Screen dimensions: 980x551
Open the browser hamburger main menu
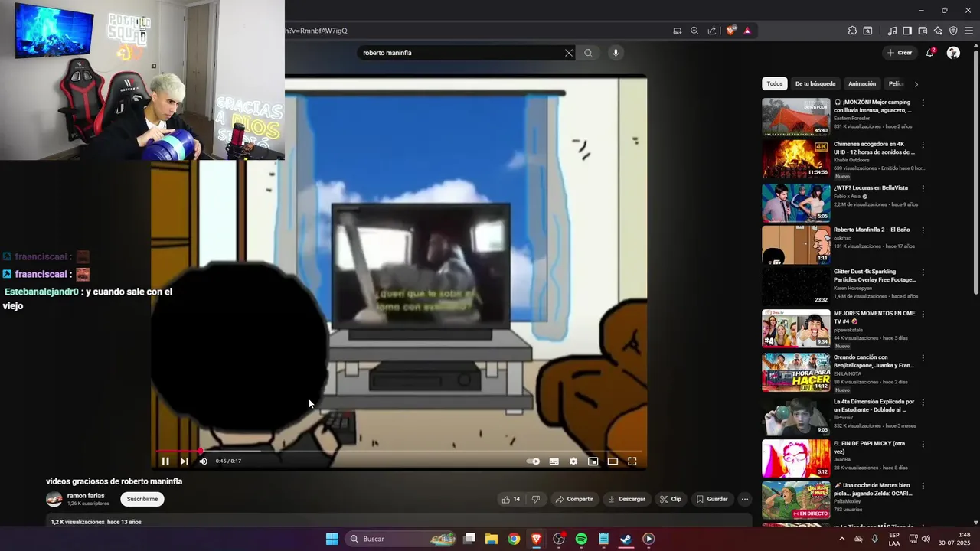click(969, 31)
